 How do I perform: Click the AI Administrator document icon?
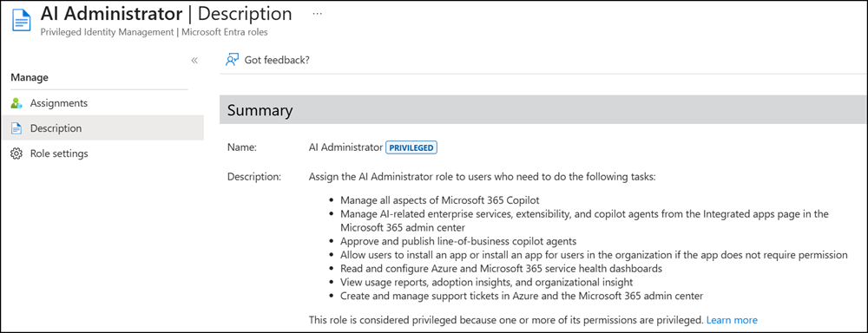coord(22,21)
